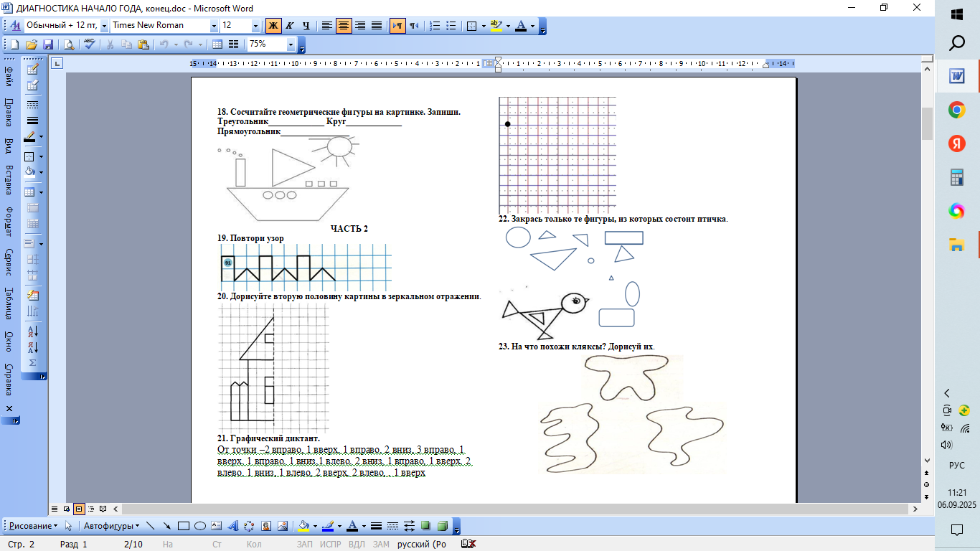Run the spelling check (ABC icon)
Screen dimensions: 980x551
[x=90, y=44]
